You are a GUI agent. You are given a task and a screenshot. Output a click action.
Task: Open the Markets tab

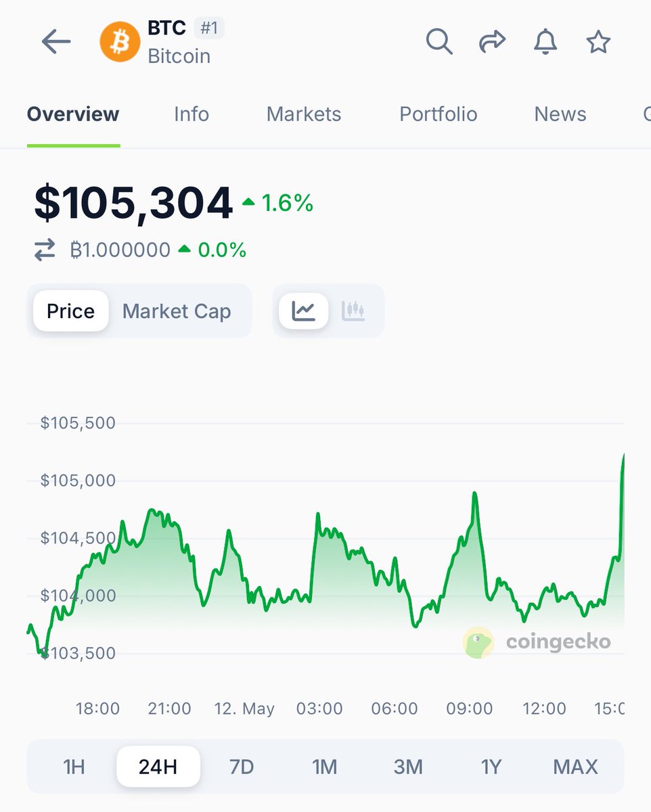point(304,114)
